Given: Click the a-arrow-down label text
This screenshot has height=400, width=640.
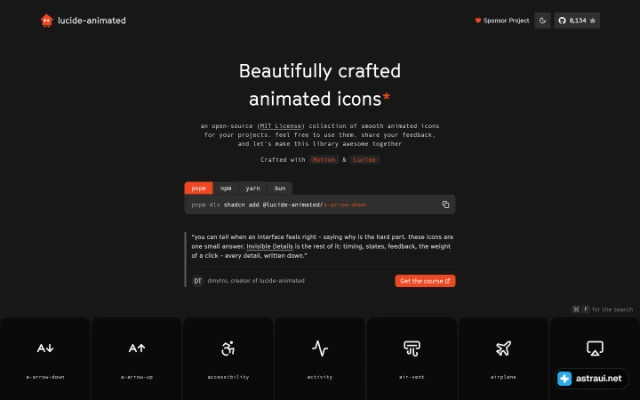Looking at the screenshot, I should pyautogui.click(x=45, y=377).
